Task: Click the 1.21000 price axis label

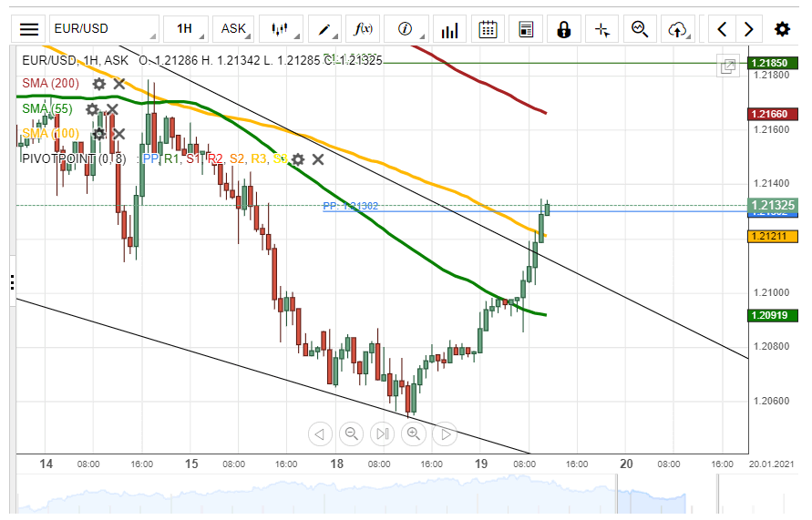Action: pos(772,292)
